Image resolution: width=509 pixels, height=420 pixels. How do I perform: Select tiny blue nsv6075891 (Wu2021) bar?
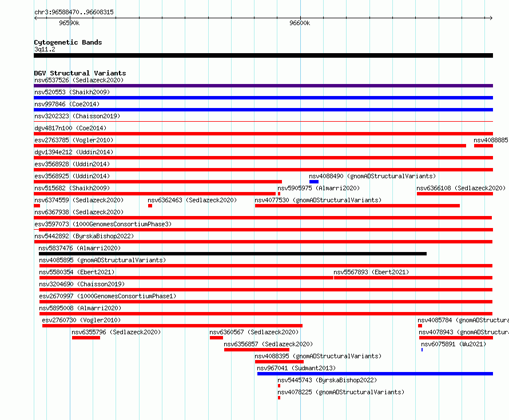click(422, 350)
